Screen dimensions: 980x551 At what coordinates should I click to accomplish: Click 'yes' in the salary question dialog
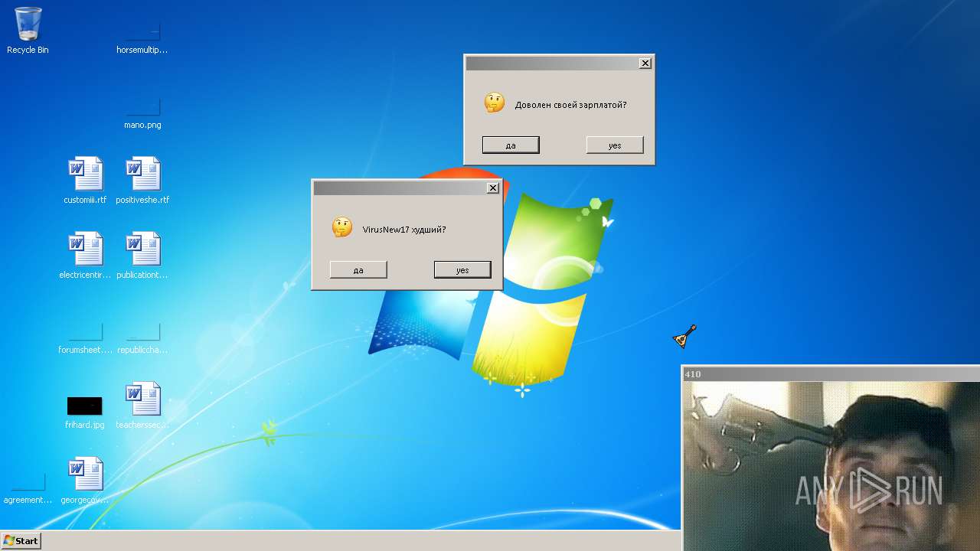tap(615, 145)
